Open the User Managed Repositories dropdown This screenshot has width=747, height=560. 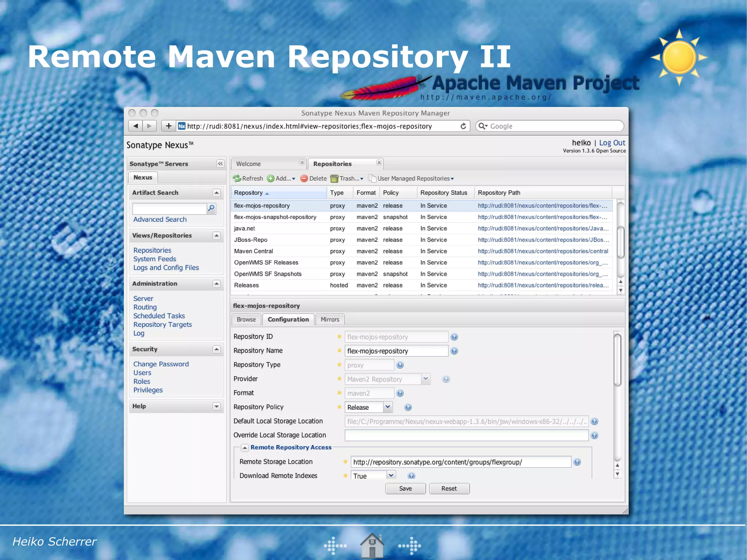pyautogui.click(x=411, y=178)
